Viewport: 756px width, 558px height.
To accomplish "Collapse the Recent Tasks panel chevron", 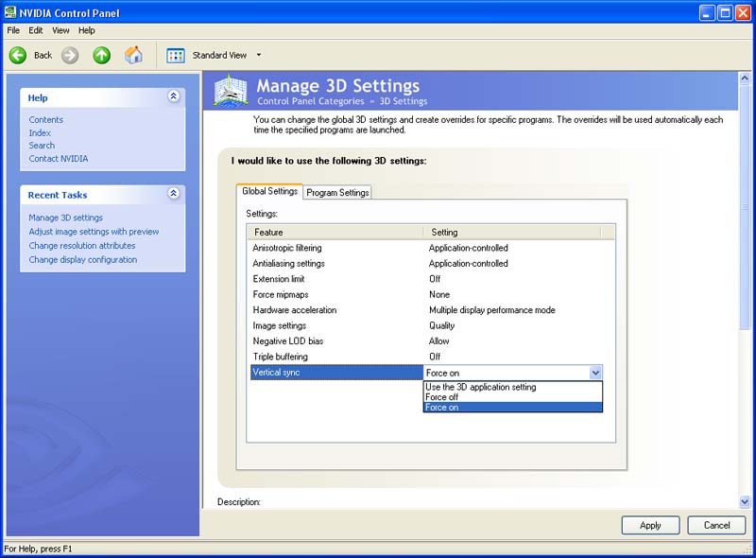I will click(174, 194).
